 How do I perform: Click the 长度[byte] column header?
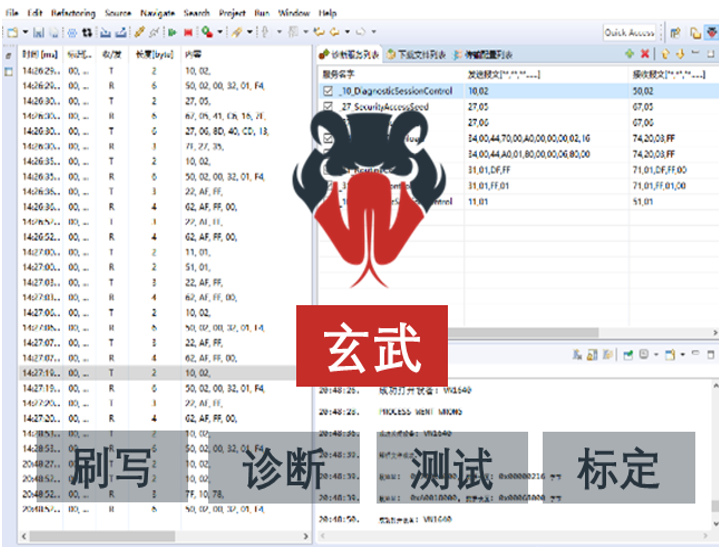(155, 55)
